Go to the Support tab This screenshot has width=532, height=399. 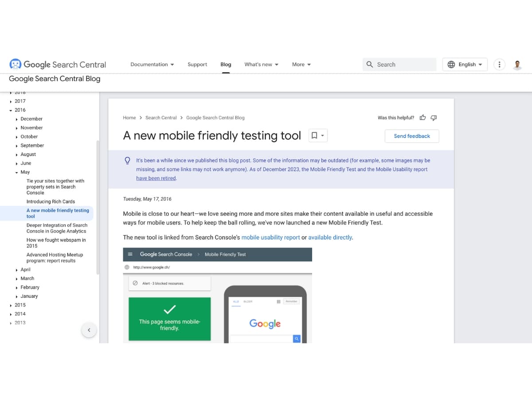tap(197, 64)
